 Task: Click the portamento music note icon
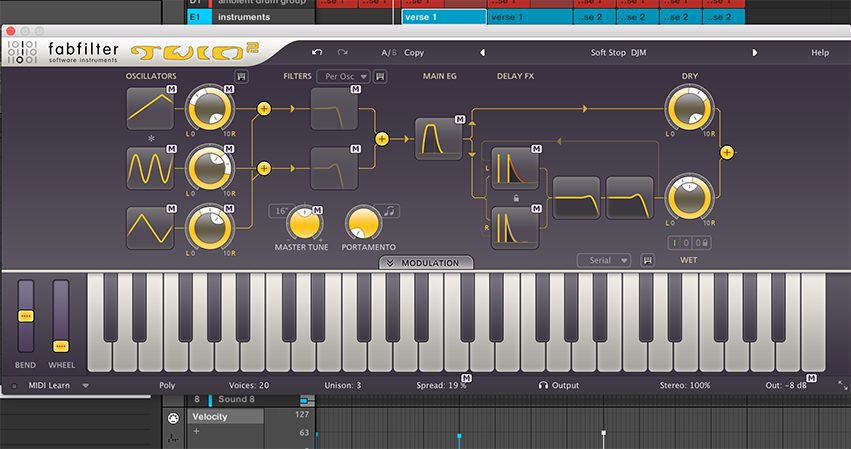click(390, 211)
